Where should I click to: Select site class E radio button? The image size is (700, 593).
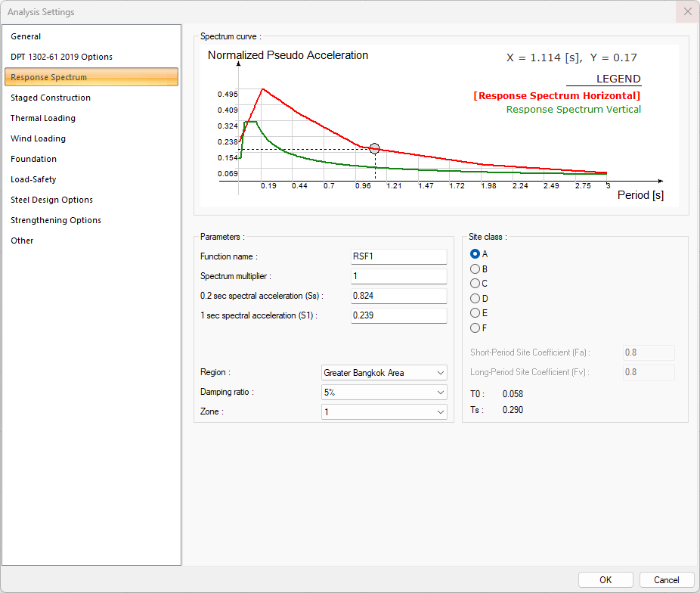click(x=475, y=313)
